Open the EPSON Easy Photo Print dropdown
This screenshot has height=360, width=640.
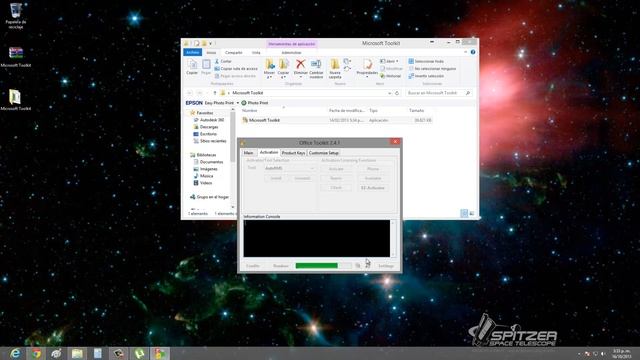[x=238, y=103]
